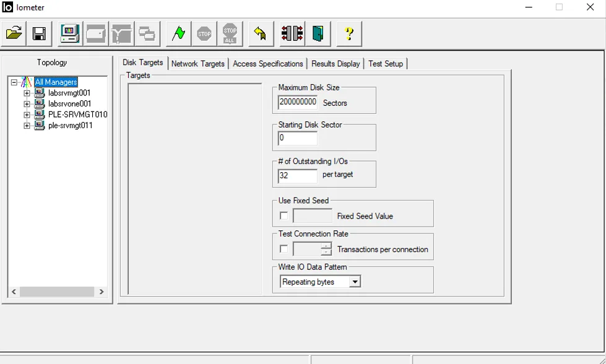Viewport: 606px width, 364px height.
Task: Click the Fixed Seed Value field
Action: tap(313, 216)
